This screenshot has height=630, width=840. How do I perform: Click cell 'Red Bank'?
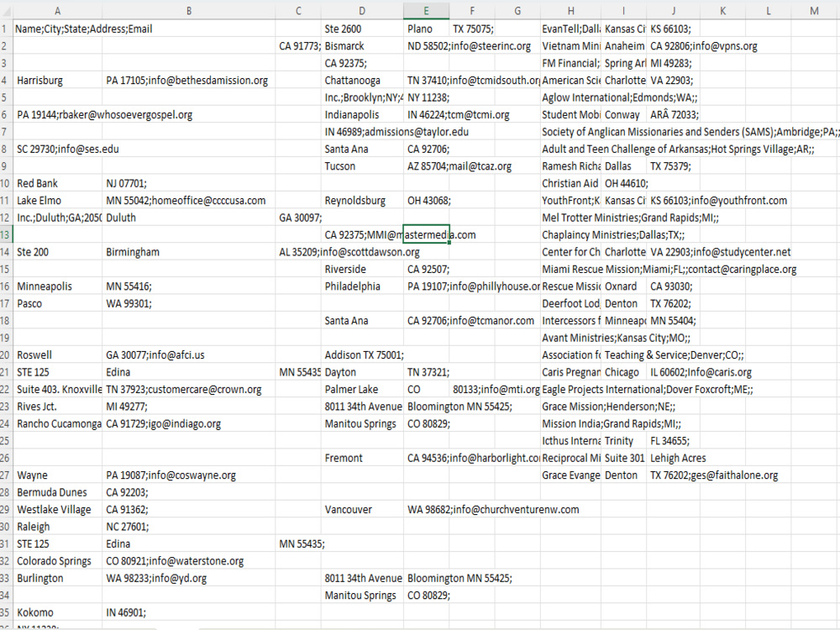(57, 183)
